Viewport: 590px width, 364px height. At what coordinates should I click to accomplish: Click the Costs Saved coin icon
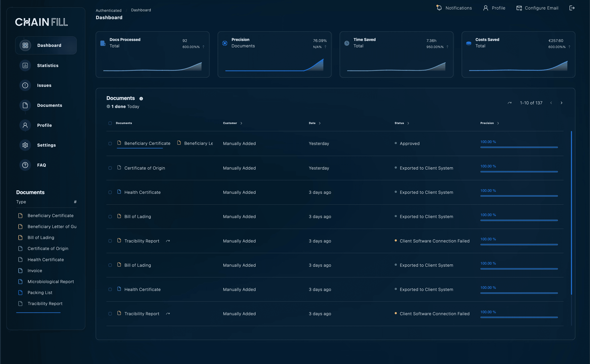[x=469, y=43]
